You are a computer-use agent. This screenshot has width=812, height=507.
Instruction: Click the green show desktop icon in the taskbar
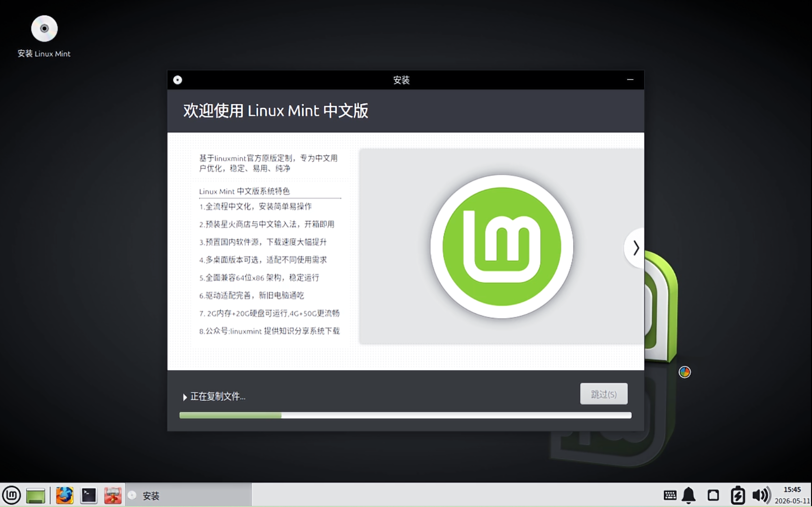(35, 496)
